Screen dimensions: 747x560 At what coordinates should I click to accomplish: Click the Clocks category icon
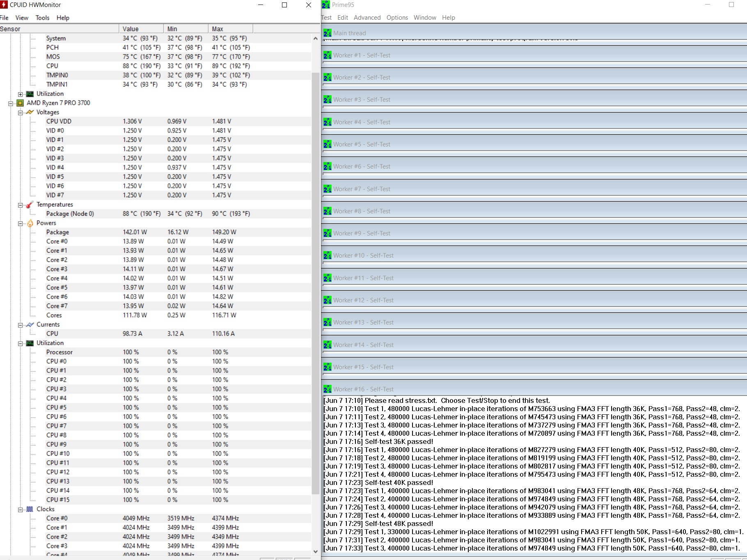30,509
